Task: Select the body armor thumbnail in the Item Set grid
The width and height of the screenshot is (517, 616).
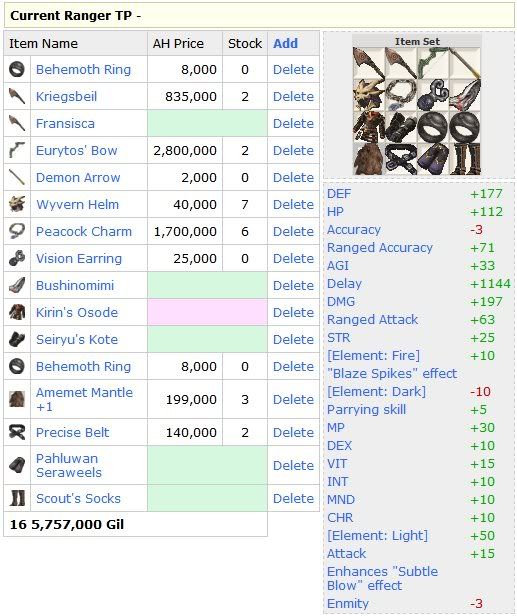Action: [x=369, y=127]
